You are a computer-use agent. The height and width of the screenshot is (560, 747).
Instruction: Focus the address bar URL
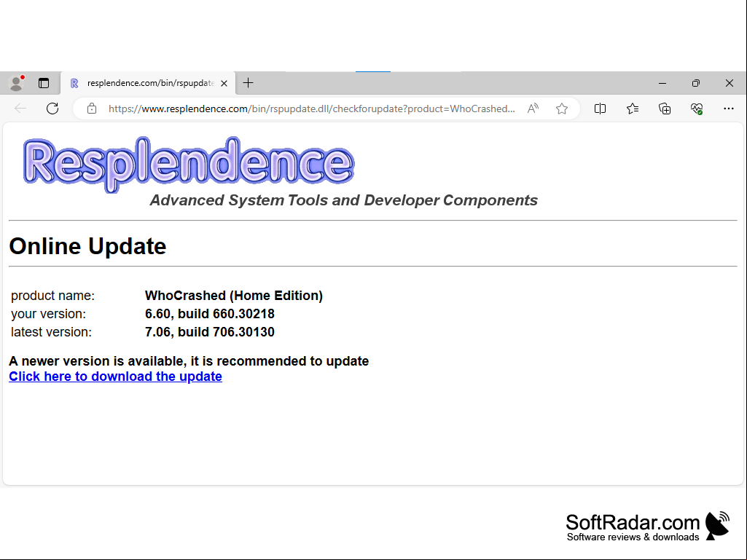(312, 109)
